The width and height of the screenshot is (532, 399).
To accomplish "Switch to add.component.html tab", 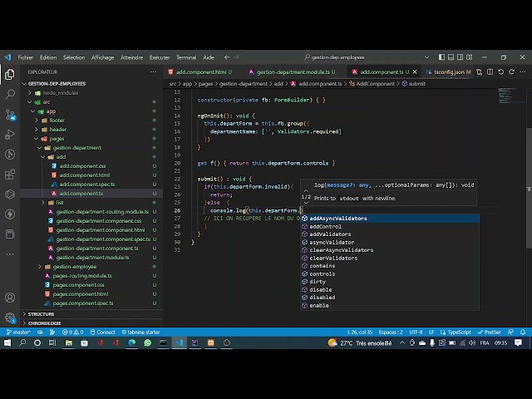I will [x=200, y=72].
